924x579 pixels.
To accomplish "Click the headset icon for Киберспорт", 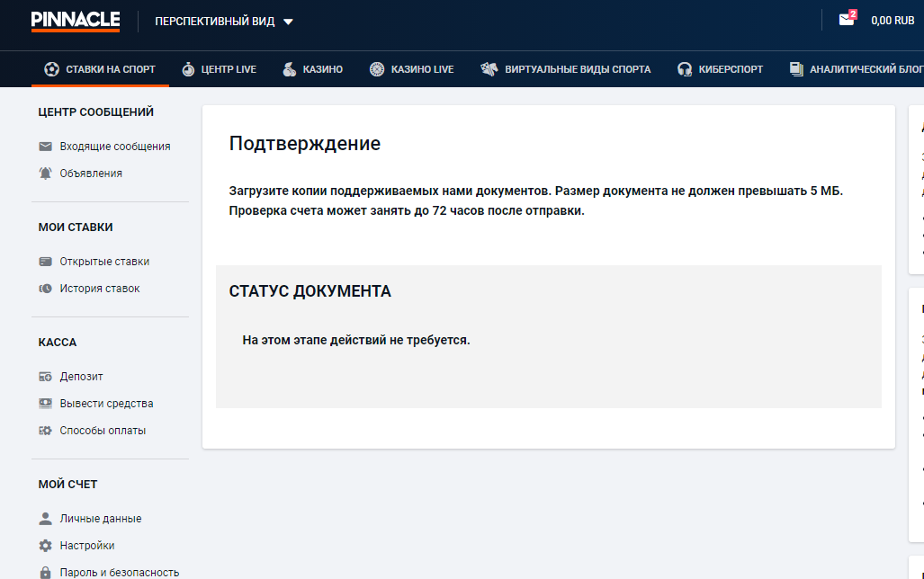I will [x=684, y=69].
